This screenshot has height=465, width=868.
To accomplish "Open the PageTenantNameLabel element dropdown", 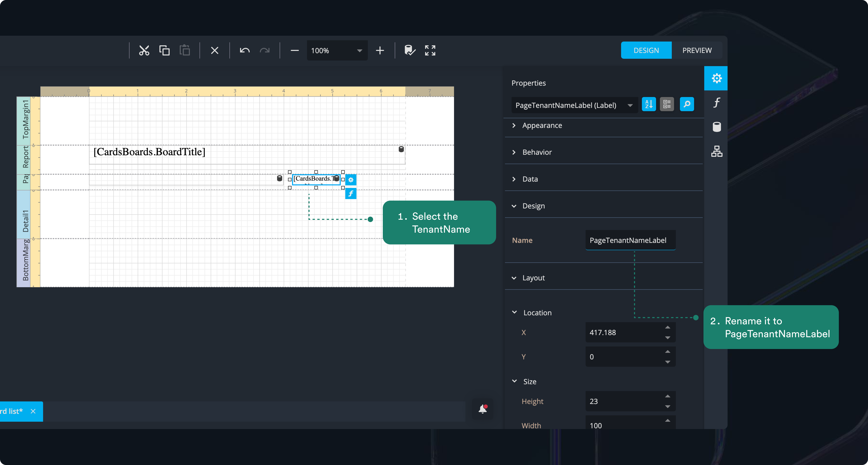I will [575, 105].
